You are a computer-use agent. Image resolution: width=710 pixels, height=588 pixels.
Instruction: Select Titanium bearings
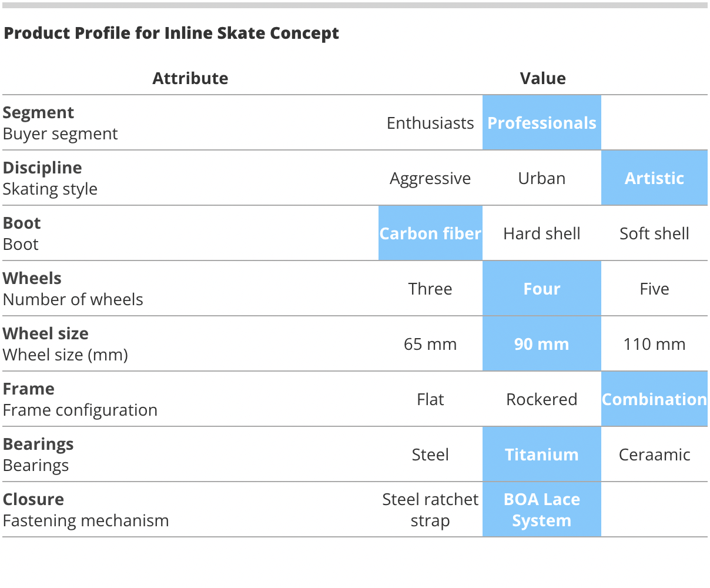[541, 455]
